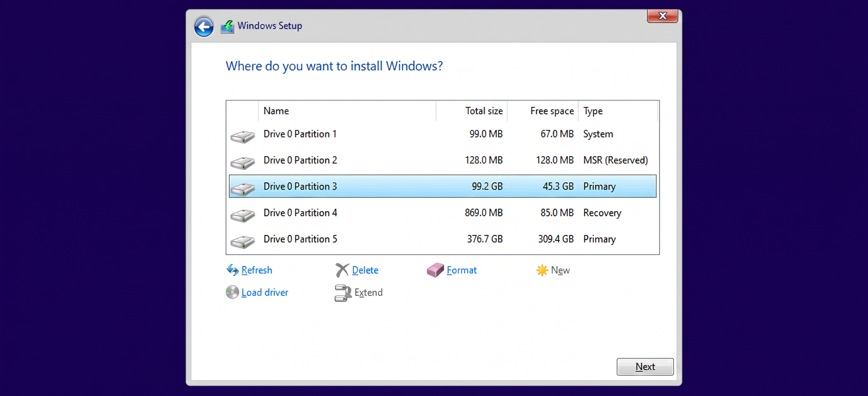
Task: Sort by the Type column header
Action: click(x=618, y=111)
